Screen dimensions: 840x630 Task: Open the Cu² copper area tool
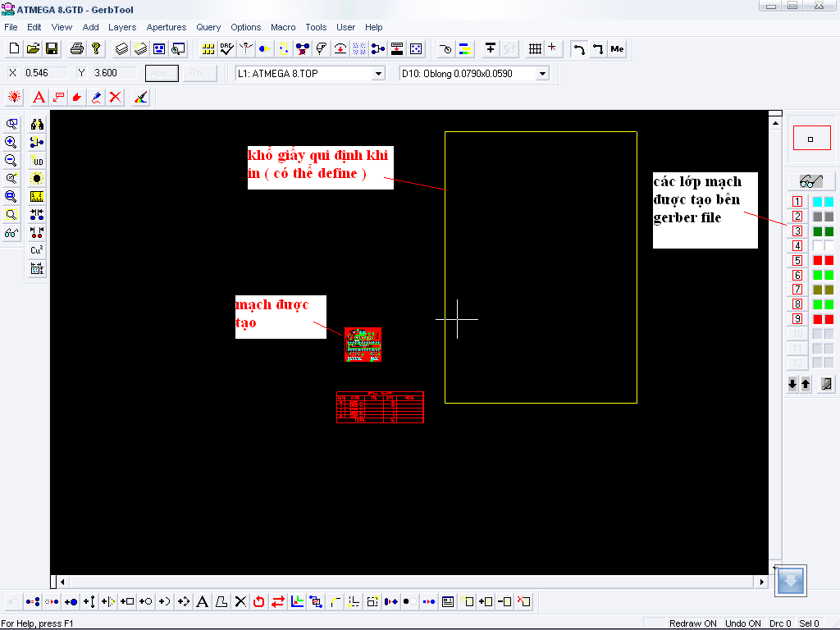point(37,250)
